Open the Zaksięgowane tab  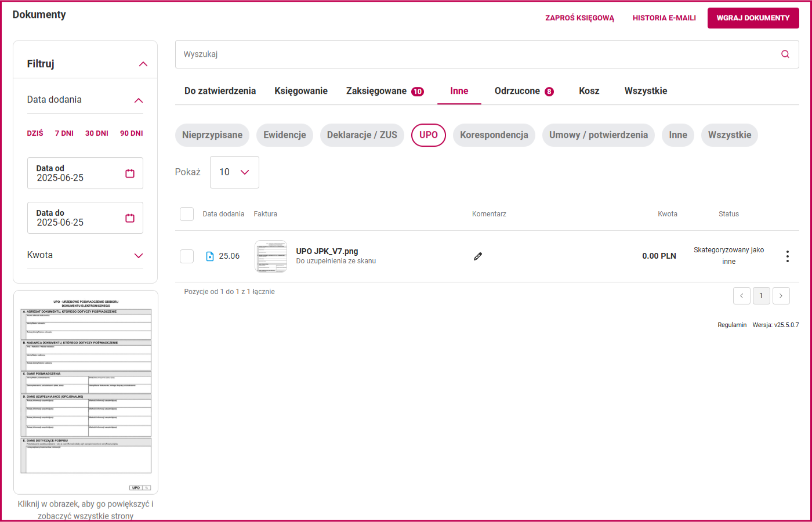(385, 91)
